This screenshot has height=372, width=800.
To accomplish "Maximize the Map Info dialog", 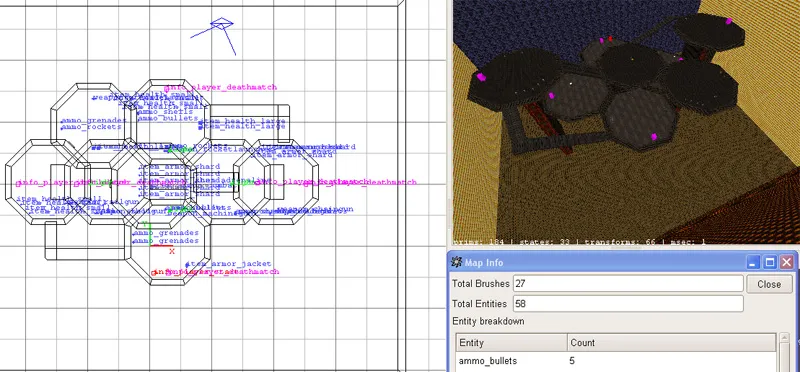I will (770, 263).
